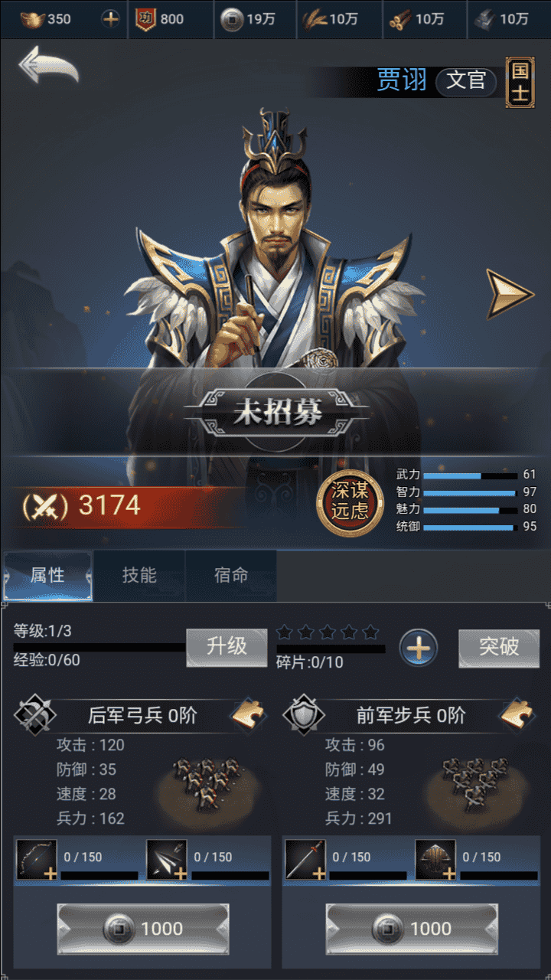Tap puzzle piece next to 后军弓兵

coord(249,715)
